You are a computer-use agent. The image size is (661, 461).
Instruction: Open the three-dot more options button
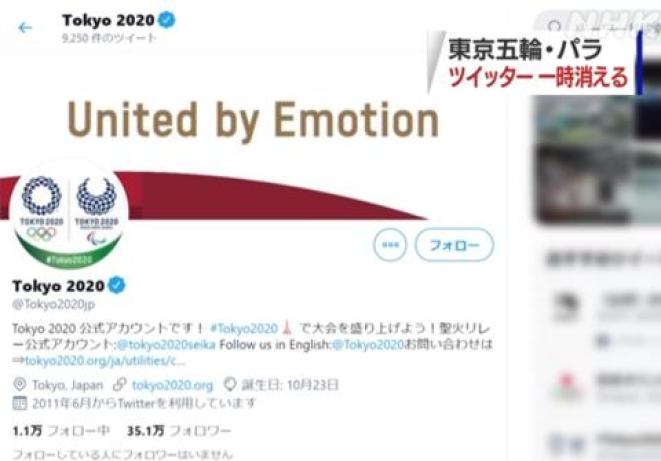[x=390, y=245]
